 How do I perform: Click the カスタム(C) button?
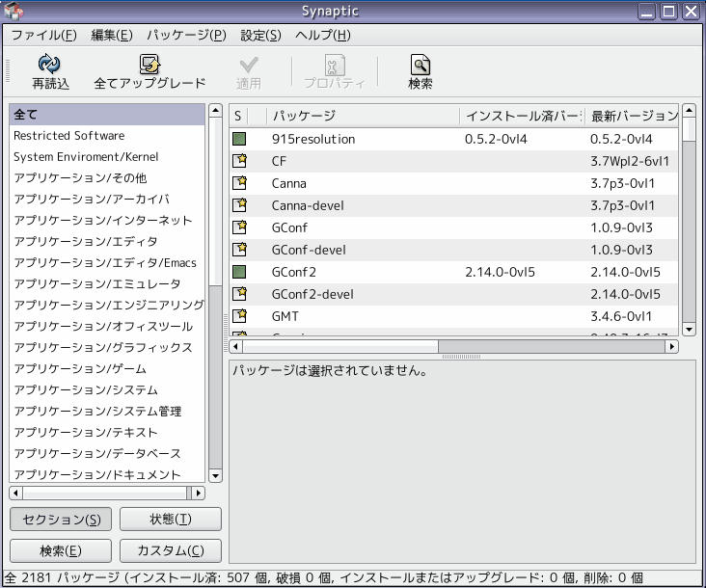click(x=171, y=550)
